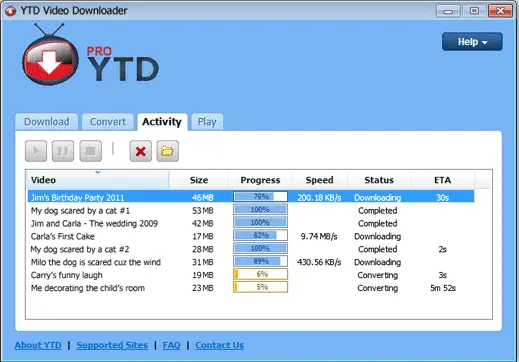Click the 17 MB size cell
This screenshot has width=519, height=362.
coord(203,236)
